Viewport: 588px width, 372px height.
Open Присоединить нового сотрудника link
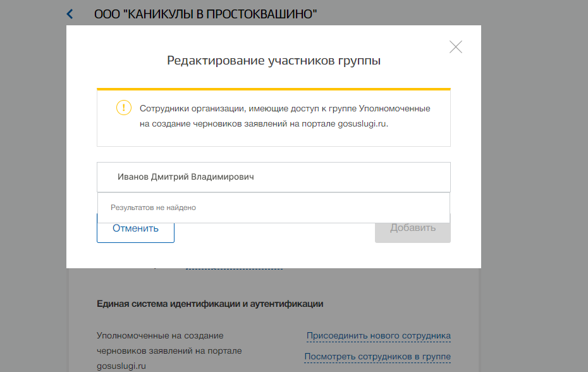379,335
